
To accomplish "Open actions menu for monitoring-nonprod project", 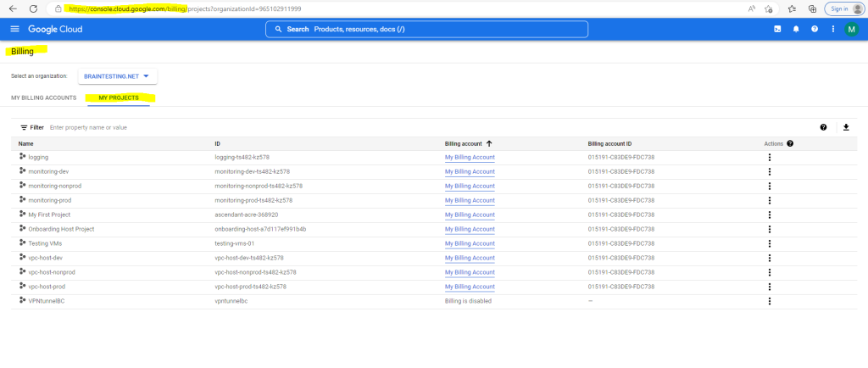I will (770, 186).
